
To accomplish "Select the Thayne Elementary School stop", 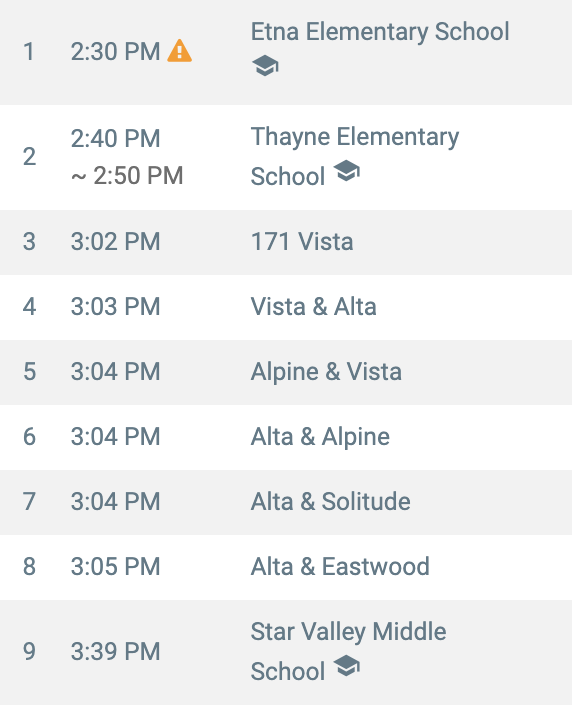I will pyautogui.click(x=286, y=158).
